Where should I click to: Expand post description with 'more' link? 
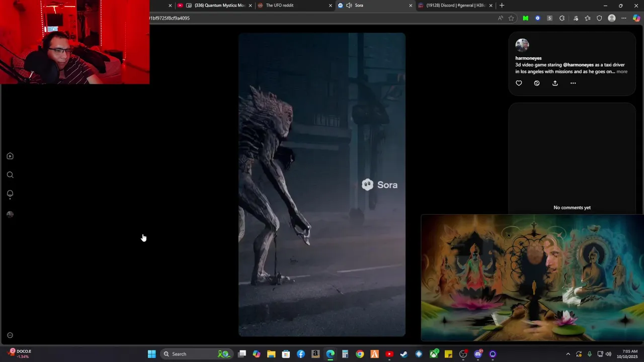(x=622, y=72)
